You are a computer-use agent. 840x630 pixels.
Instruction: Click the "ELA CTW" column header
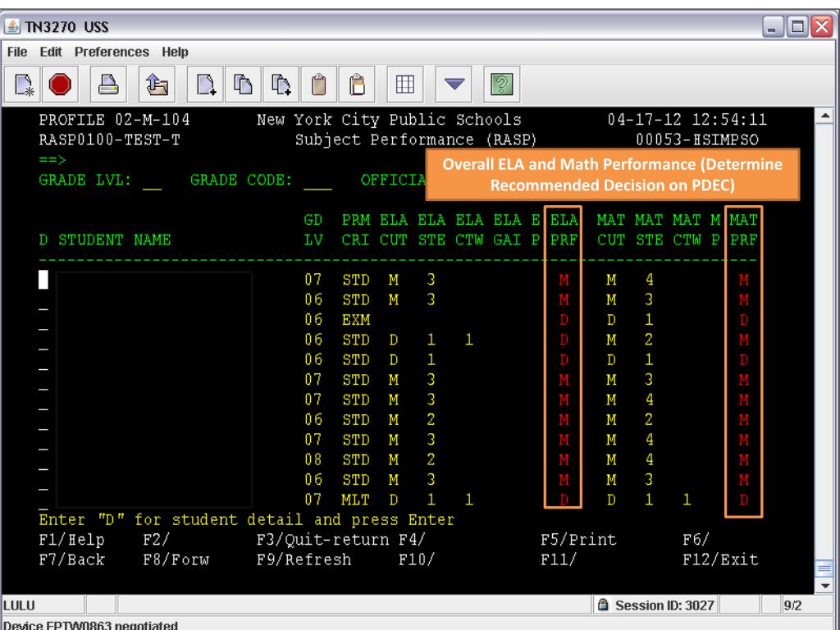tap(469, 230)
